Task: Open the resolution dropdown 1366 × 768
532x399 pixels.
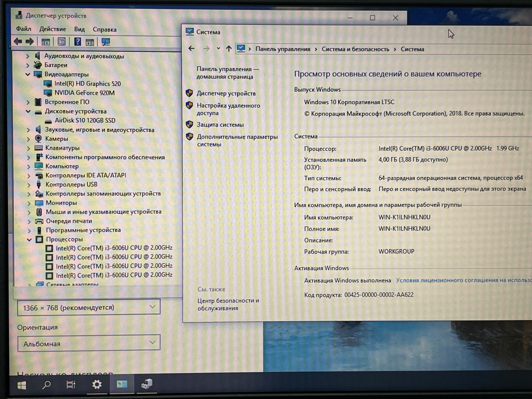Action: click(x=89, y=307)
